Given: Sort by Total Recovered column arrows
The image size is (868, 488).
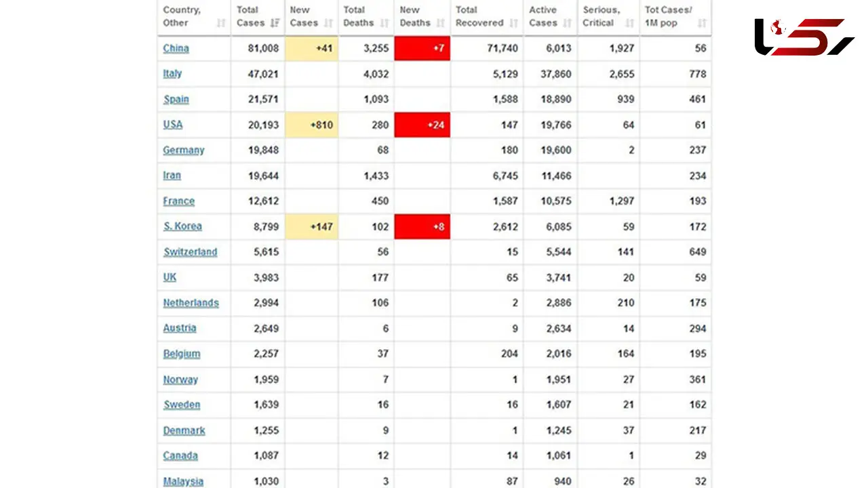Looking at the screenshot, I should click(x=513, y=23).
